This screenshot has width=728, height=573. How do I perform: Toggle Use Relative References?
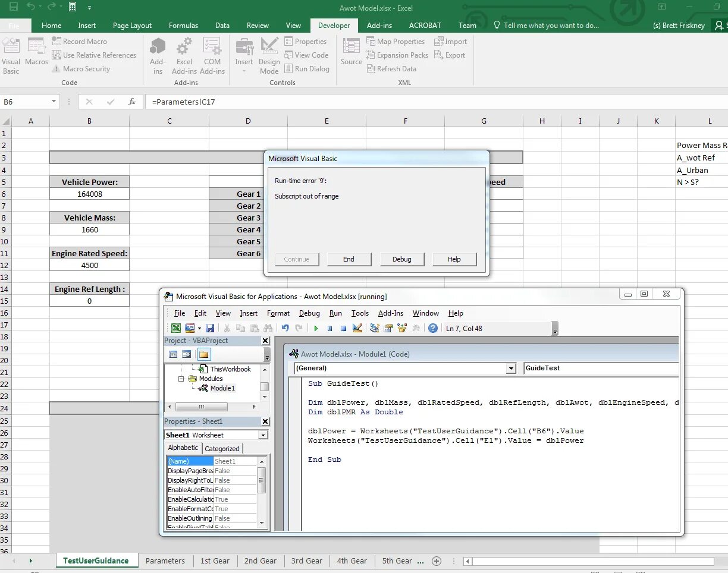coord(94,55)
